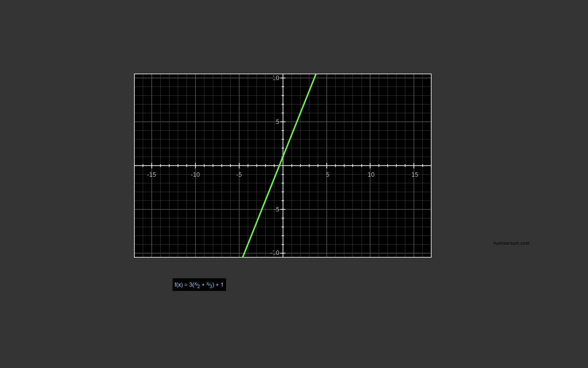This screenshot has width=588, height=368.
Task: Click the -15 label on the x-axis
Action: [152, 175]
